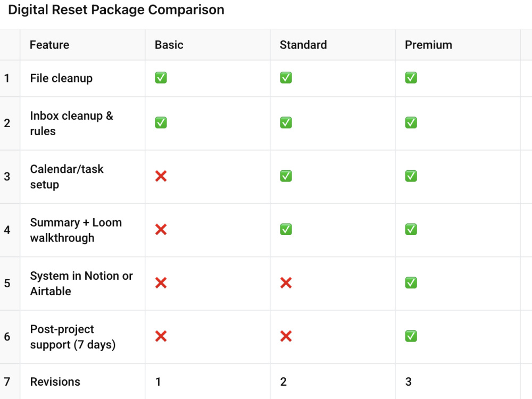Screen dimensions: 532x399
Task: Click red X for Basic Summary + Loom walkthrough
Action: (161, 229)
